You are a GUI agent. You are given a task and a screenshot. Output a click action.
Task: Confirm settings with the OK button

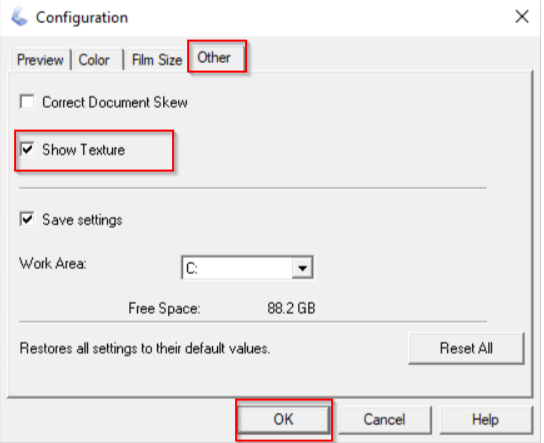click(283, 419)
